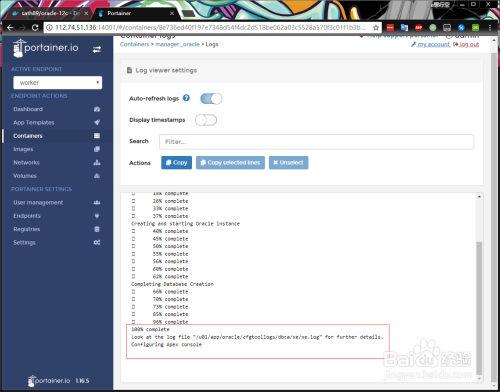Screen dimensions: 500x392
Task: Click the Images clone icon in sidebar
Action: coord(97,149)
